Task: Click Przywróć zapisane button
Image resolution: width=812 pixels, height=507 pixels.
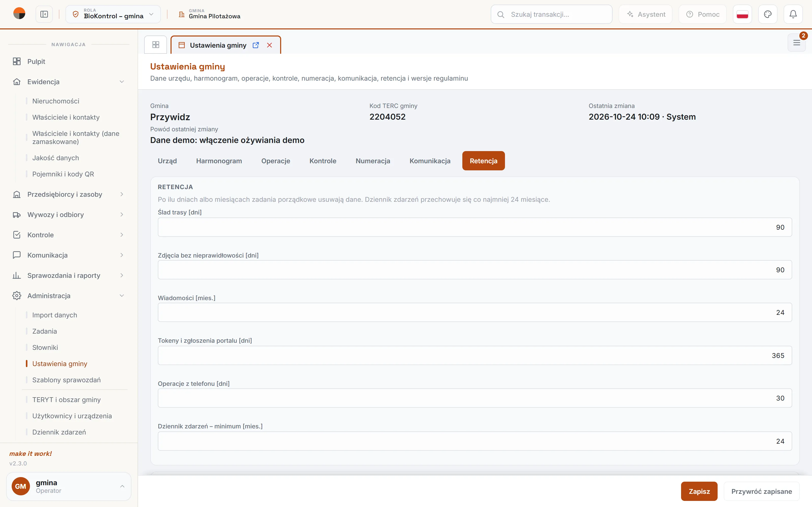Action: pyautogui.click(x=762, y=491)
